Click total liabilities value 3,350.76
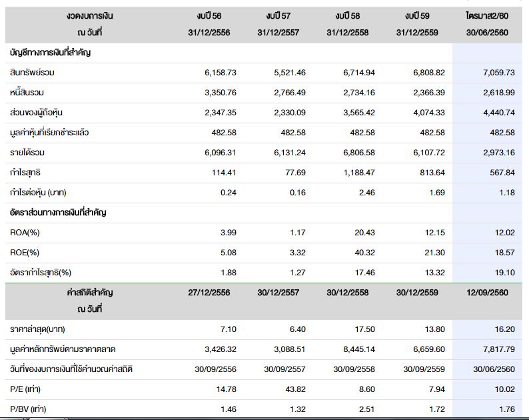 click(x=221, y=93)
